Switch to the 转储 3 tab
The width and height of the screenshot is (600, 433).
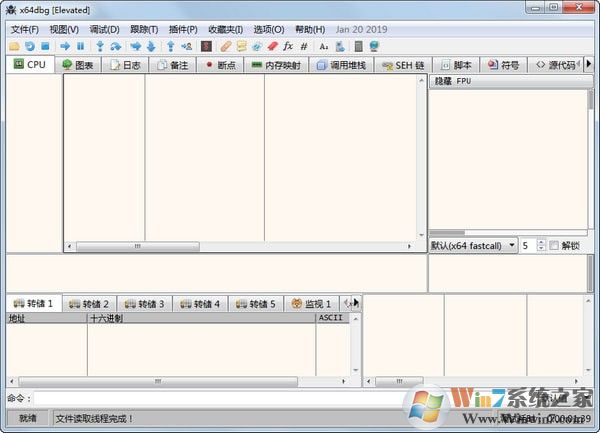(145, 303)
